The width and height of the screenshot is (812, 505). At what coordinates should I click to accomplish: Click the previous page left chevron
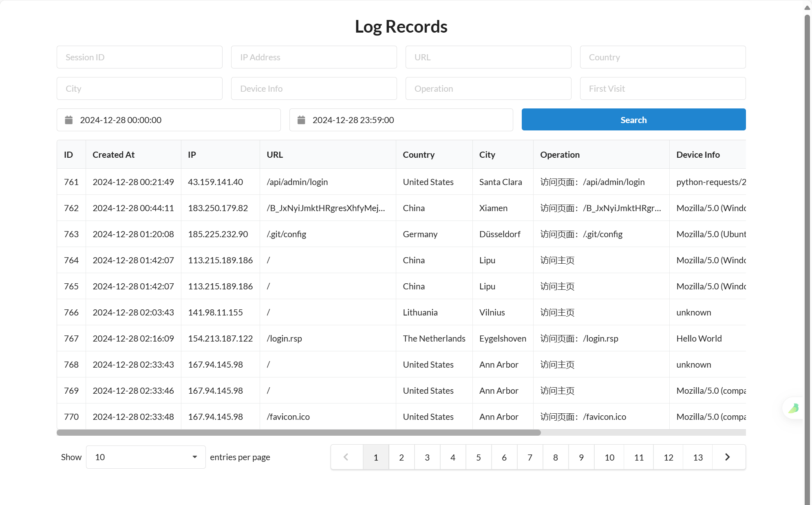pos(346,457)
